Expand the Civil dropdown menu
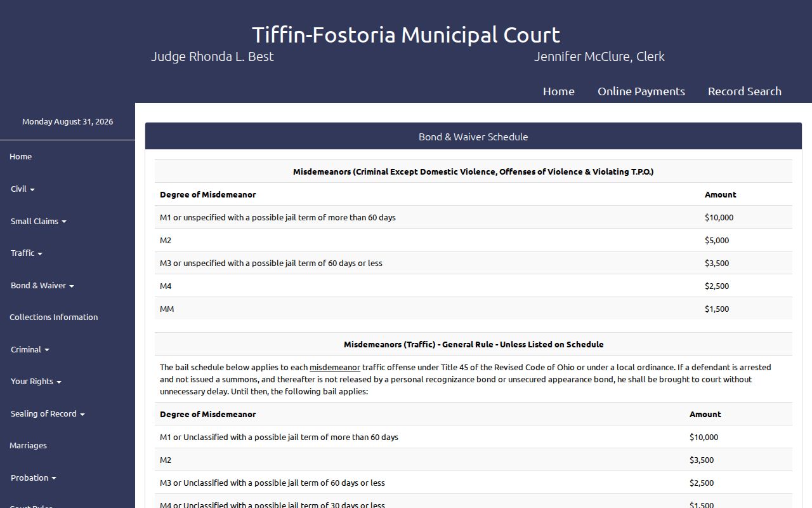The image size is (812, 508). click(x=23, y=189)
